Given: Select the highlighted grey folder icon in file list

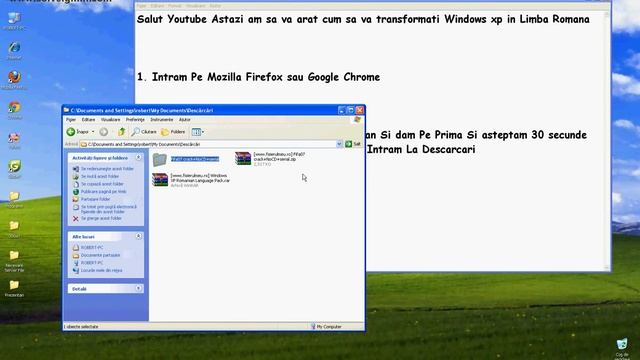Looking at the screenshot, I should point(160,159).
